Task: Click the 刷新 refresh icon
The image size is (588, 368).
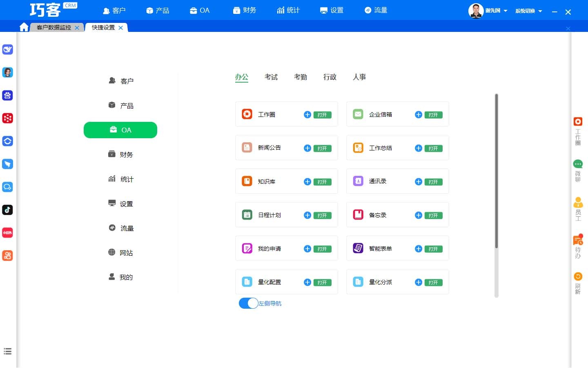Action: pyautogui.click(x=578, y=277)
